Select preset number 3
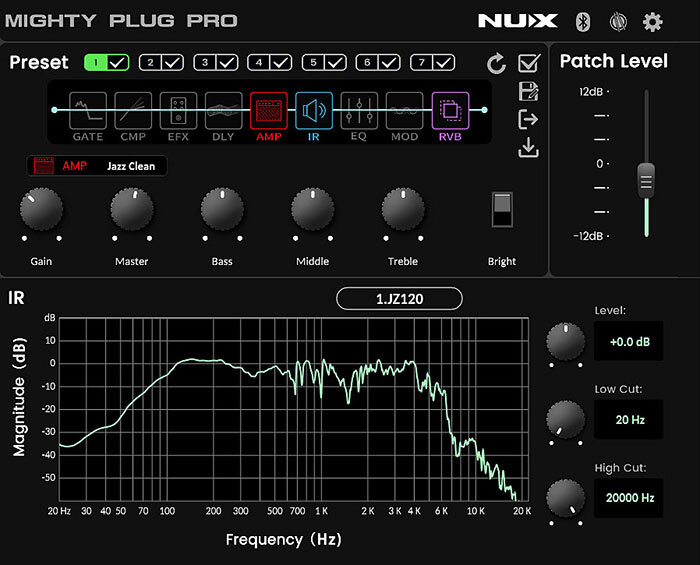 204,62
